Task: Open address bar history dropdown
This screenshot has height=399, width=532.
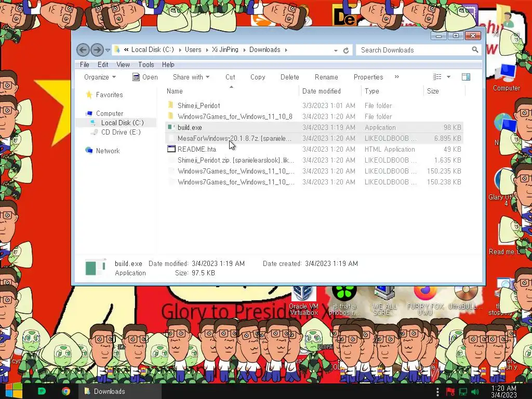Action: 336,50
